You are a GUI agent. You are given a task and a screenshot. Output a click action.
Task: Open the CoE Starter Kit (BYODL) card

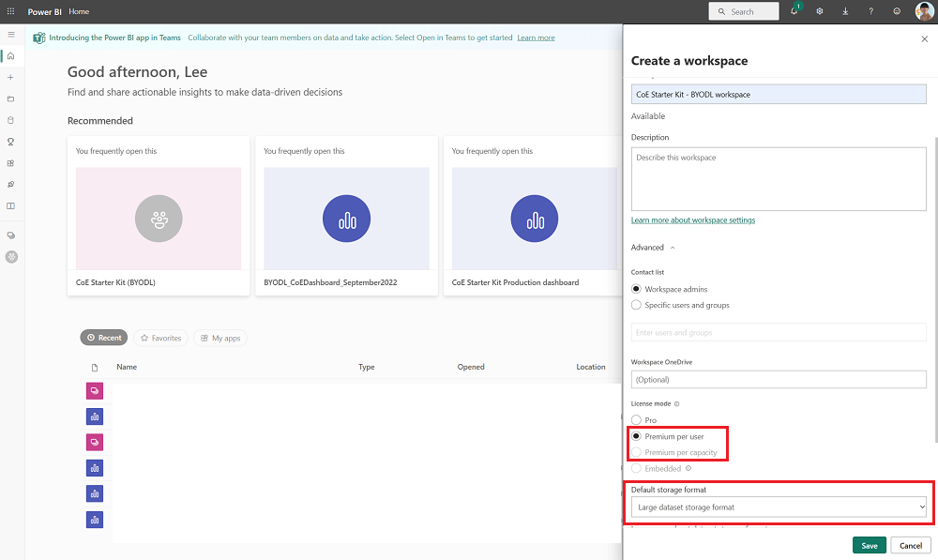point(159,216)
